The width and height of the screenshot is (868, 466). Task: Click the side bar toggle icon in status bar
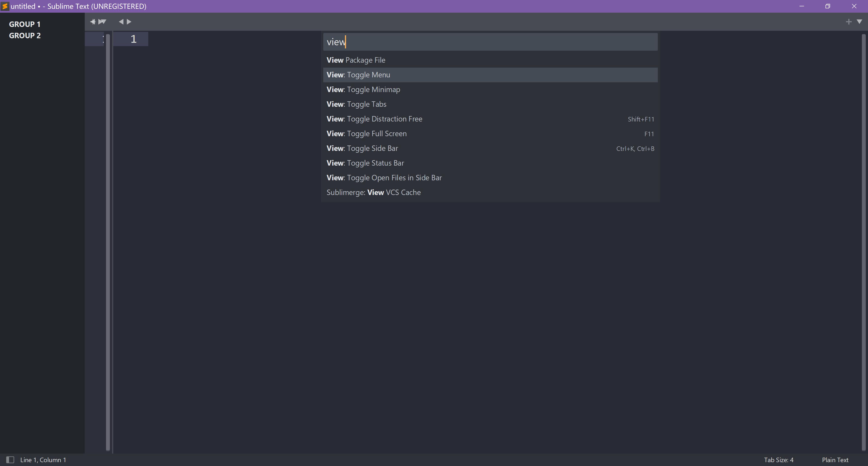[x=10, y=460]
